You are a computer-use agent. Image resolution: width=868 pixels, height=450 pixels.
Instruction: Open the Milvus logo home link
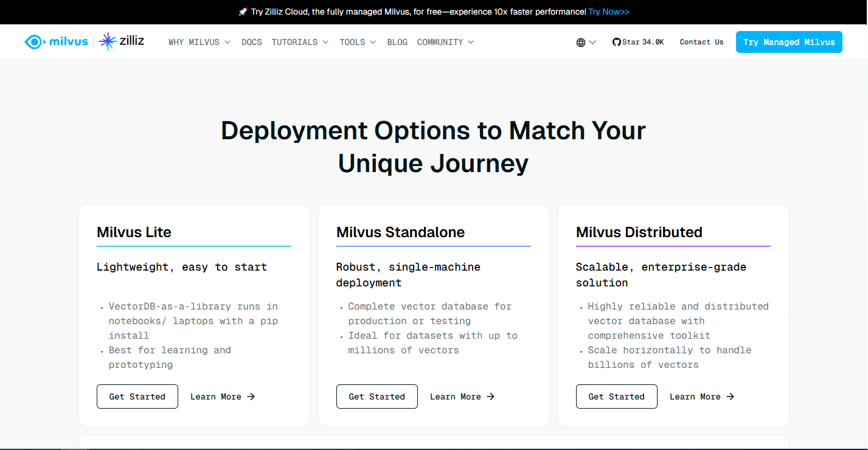(x=56, y=42)
